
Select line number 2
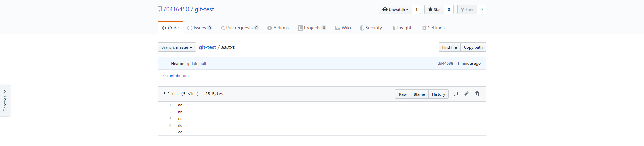[170, 112]
